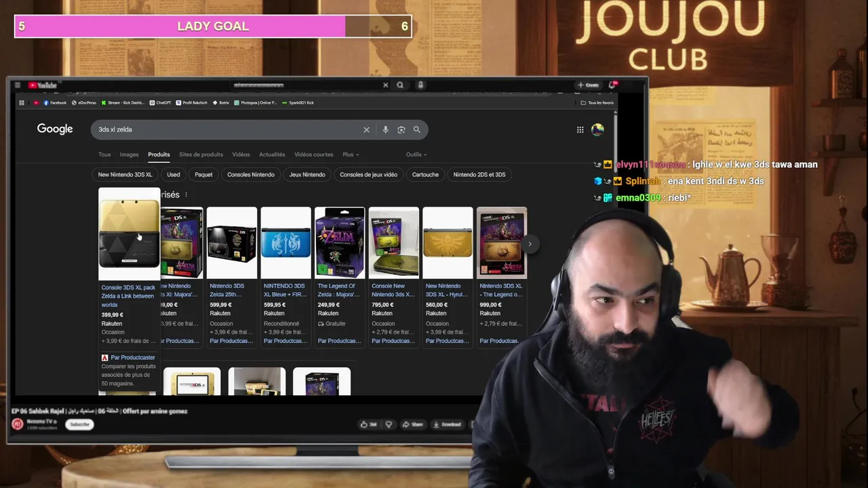
Task: Apply the Consoles Nintendo filter chip
Action: click(x=251, y=174)
